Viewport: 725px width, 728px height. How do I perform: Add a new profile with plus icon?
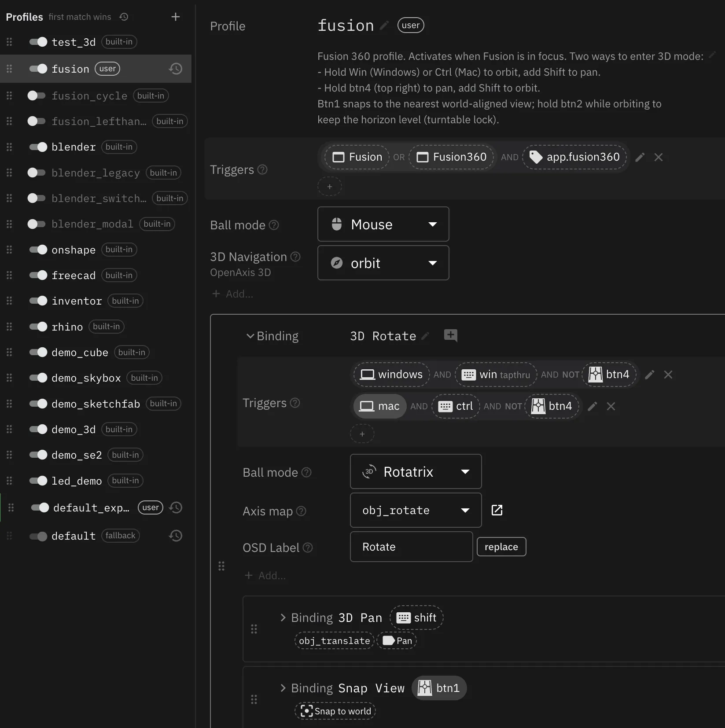coord(176,17)
